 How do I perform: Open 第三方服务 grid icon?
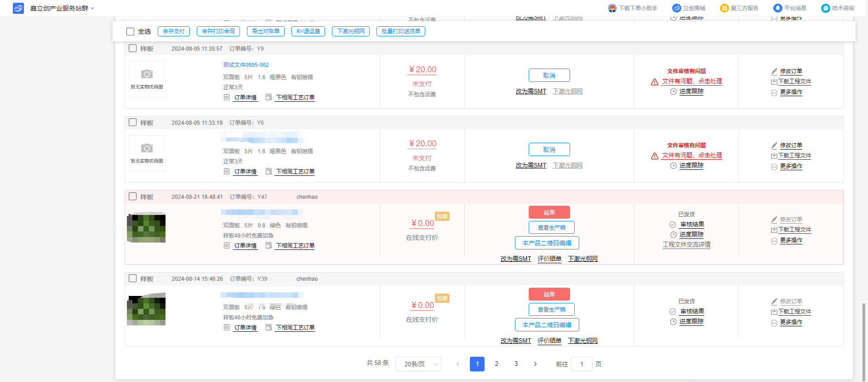pyautogui.click(x=724, y=8)
